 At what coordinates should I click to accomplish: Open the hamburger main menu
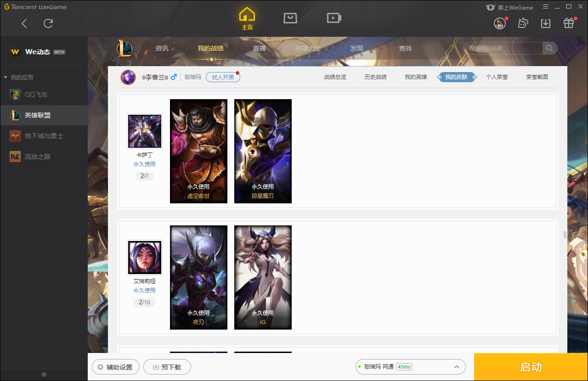(x=546, y=7)
